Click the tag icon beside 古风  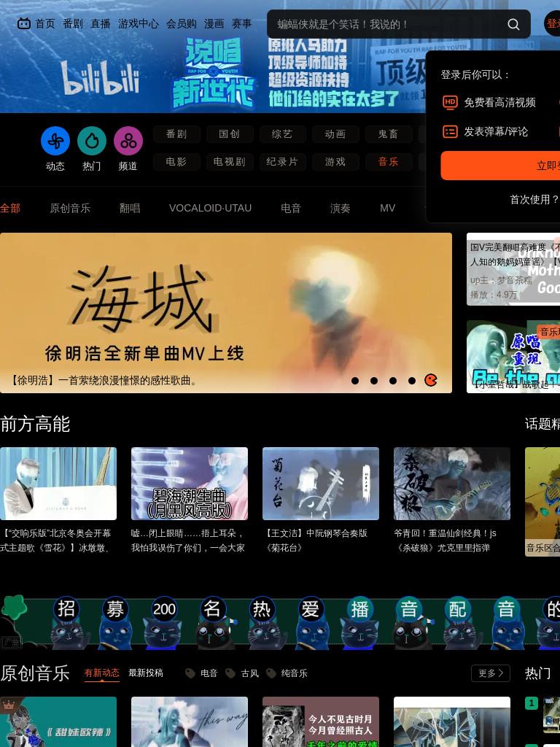[230, 673]
